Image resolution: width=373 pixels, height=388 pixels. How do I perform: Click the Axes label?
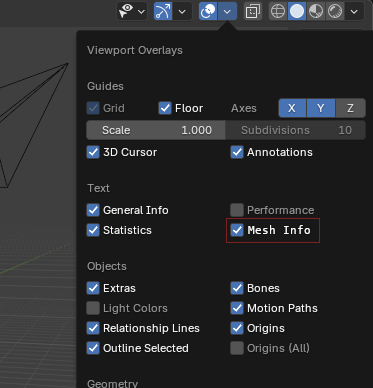(x=244, y=108)
